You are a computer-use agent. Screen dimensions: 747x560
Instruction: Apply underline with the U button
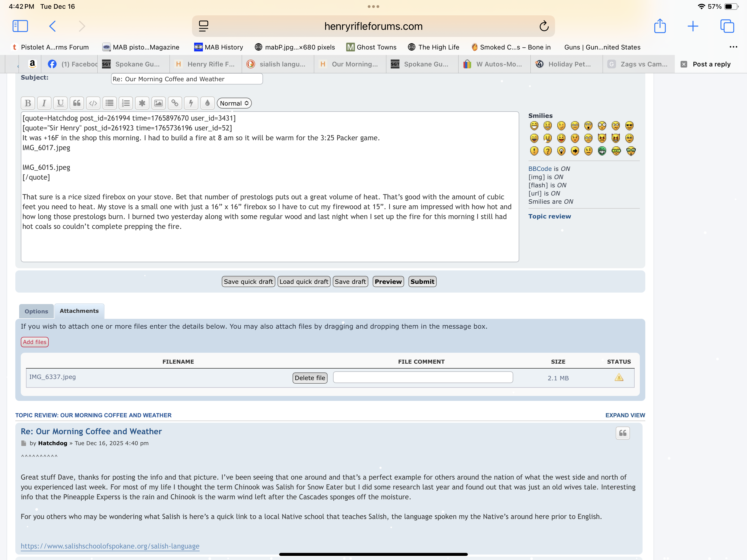click(60, 103)
